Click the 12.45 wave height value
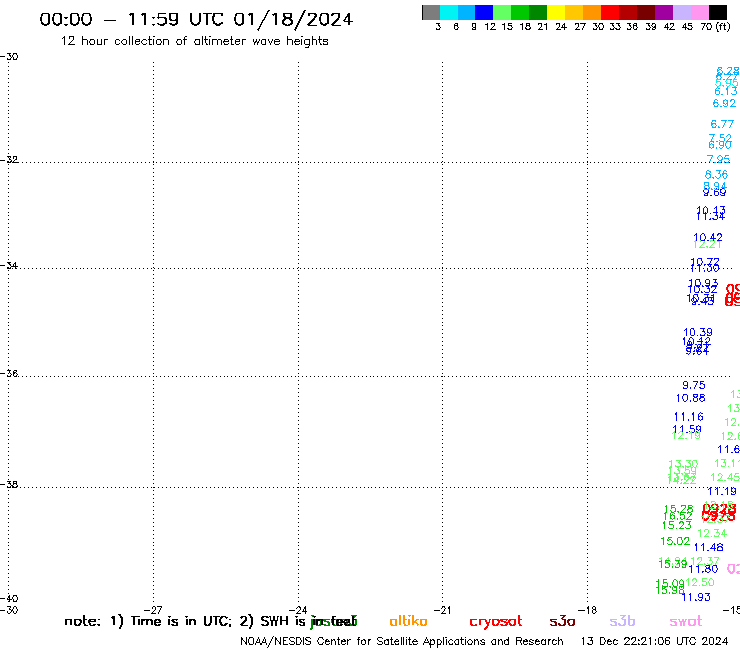 725,477
